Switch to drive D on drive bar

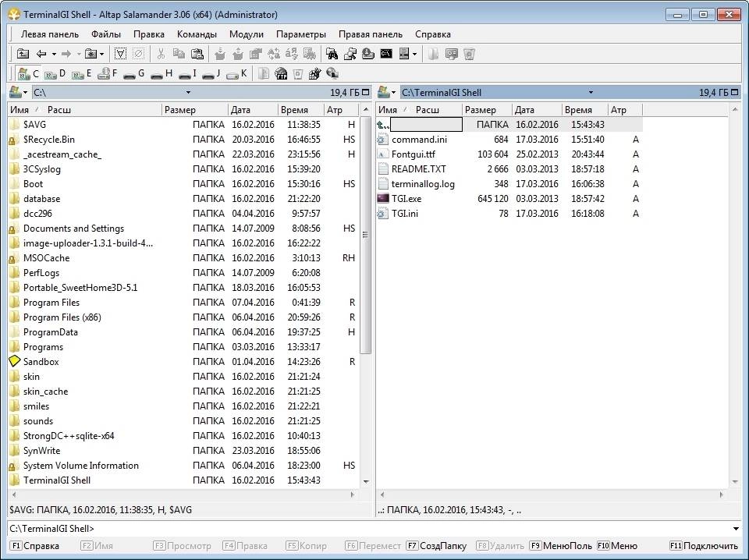(55, 74)
